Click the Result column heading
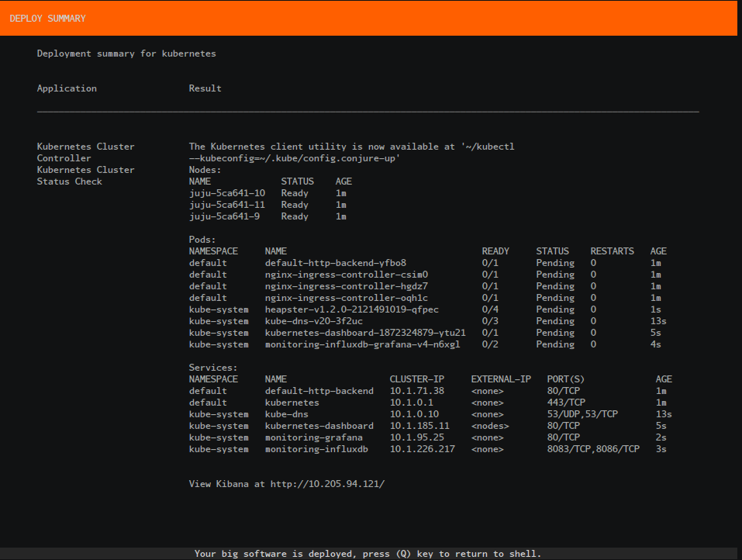The image size is (742, 560). (205, 88)
